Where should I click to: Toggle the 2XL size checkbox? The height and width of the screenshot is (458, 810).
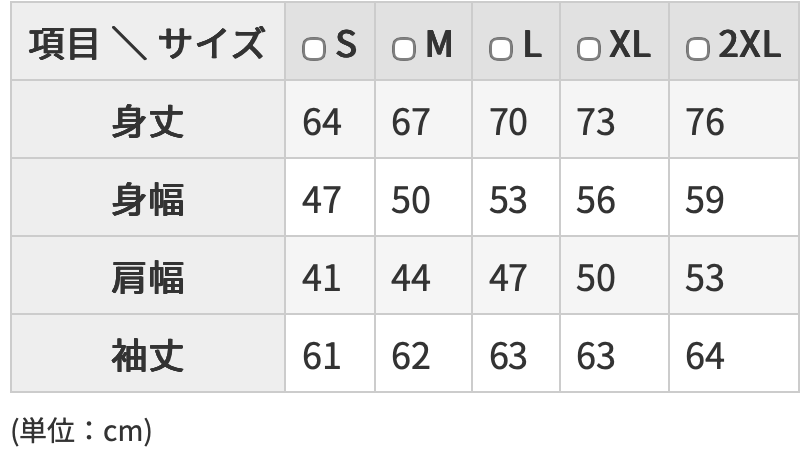pyautogui.click(x=698, y=49)
